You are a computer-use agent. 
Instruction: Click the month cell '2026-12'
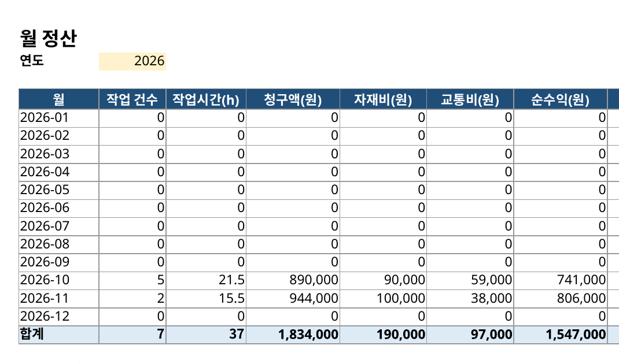click(59, 317)
